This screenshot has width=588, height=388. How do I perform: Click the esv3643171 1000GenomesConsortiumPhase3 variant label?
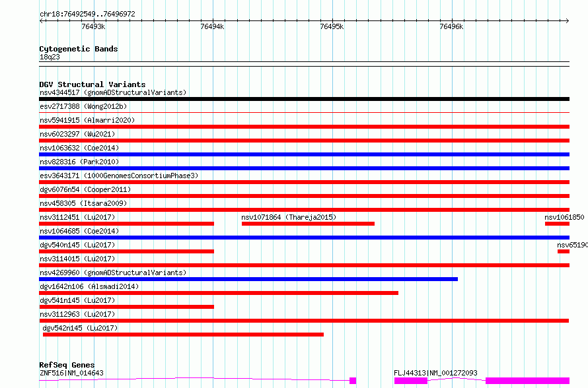pyautogui.click(x=119, y=176)
